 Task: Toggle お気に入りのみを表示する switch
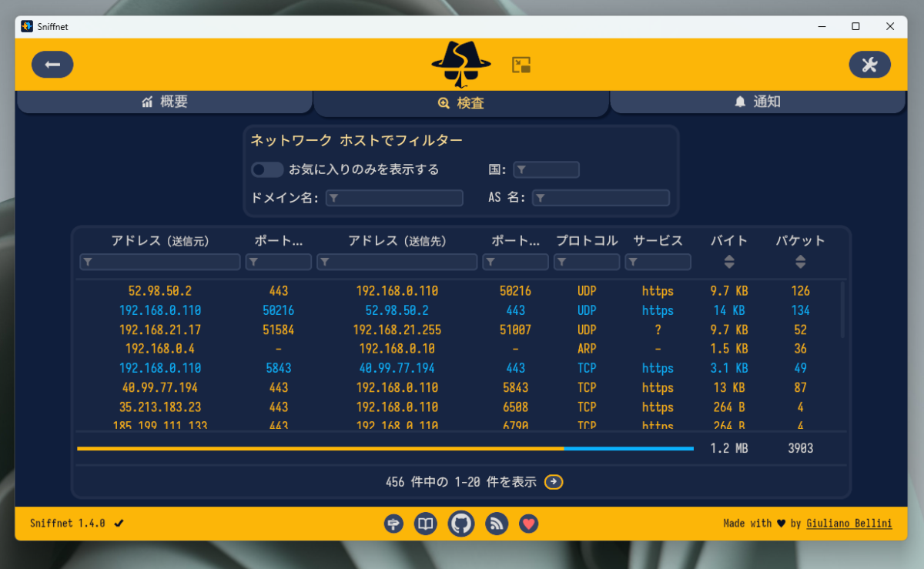[x=267, y=169]
